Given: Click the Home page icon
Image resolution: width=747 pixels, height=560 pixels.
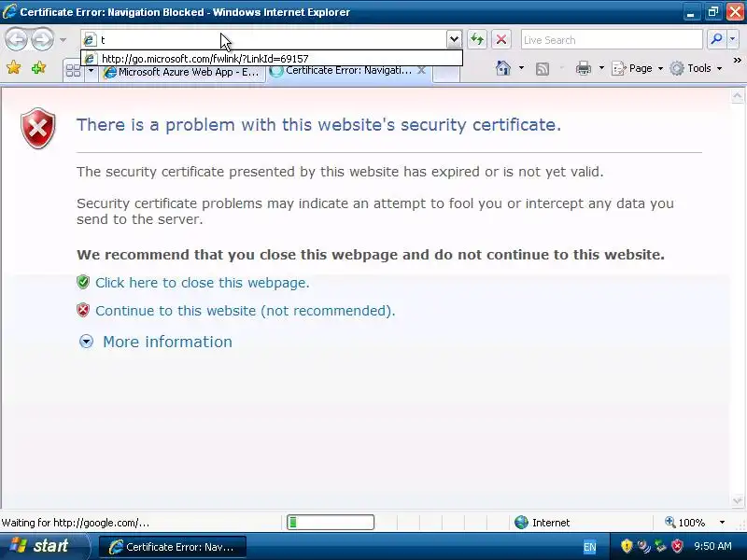Looking at the screenshot, I should [503, 68].
